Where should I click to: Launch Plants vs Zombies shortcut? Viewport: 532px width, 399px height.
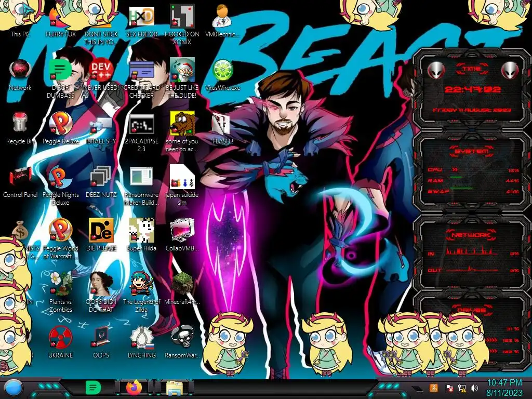[x=60, y=292]
